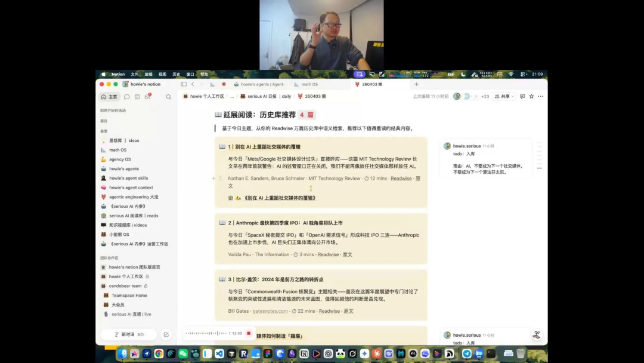The width and height of the screenshot is (644, 363).
Task: Open the three-dot page menu icon
Action: pos(540,96)
